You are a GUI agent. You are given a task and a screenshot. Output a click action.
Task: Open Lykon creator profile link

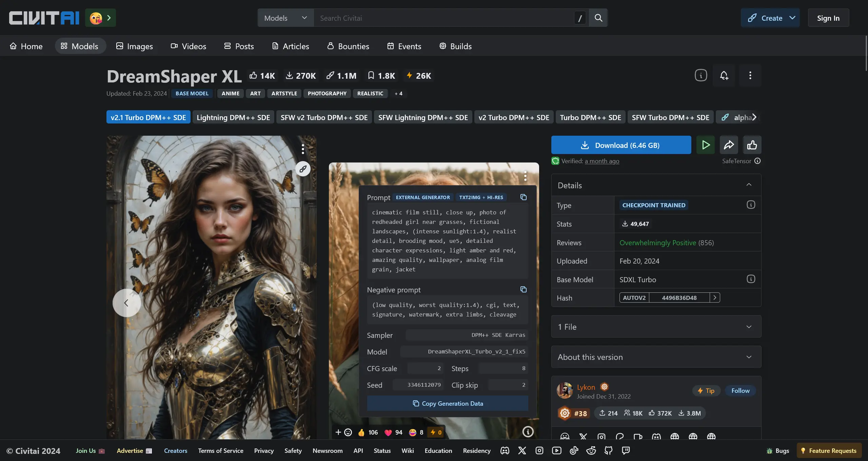point(586,387)
